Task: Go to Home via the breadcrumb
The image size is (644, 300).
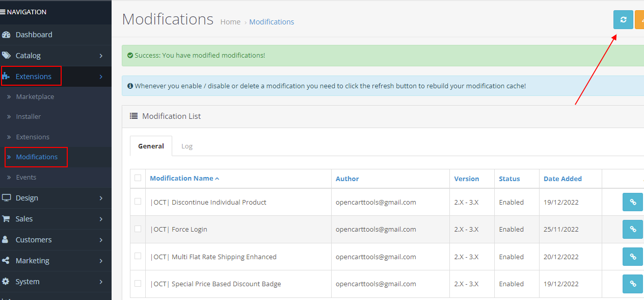Action: click(x=230, y=21)
